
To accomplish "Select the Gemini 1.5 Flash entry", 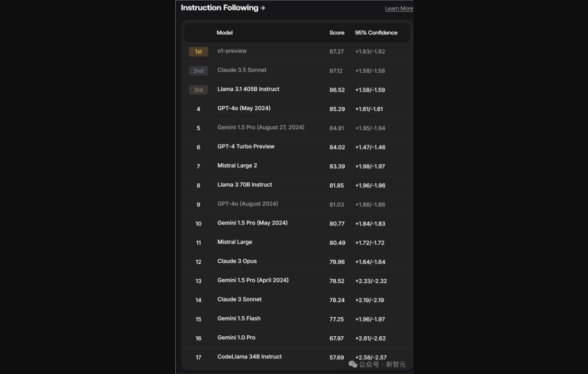I will pyautogui.click(x=239, y=318).
